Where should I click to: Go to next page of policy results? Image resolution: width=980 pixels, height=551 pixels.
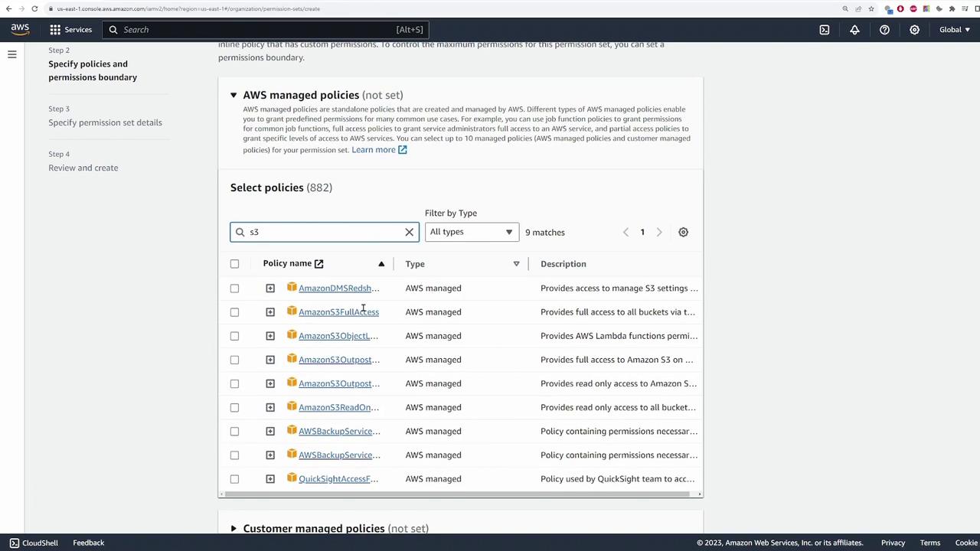pyautogui.click(x=659, y=232)
